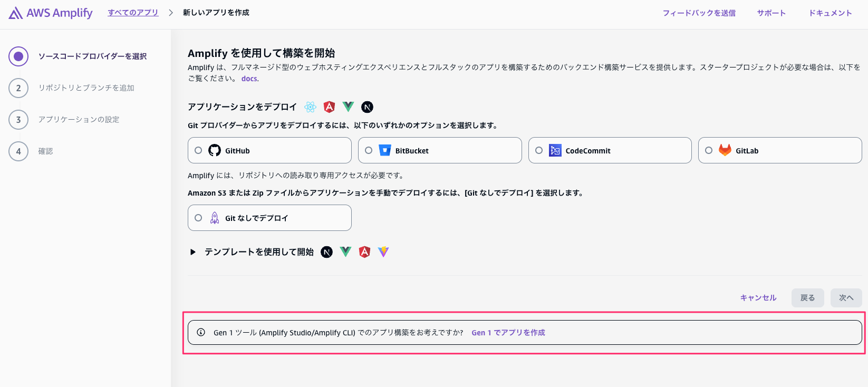Image resolution: width=868 pixels, height=387 pixels.
Task: Click breadcrumb chevron after すべてのアプリ
Action: [171, 13]
